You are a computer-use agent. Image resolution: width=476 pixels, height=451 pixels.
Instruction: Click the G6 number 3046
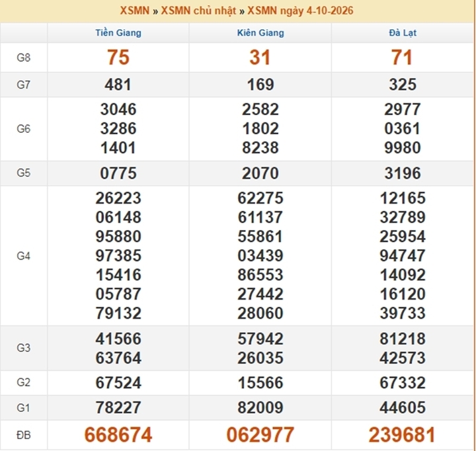tap(118, 109)
